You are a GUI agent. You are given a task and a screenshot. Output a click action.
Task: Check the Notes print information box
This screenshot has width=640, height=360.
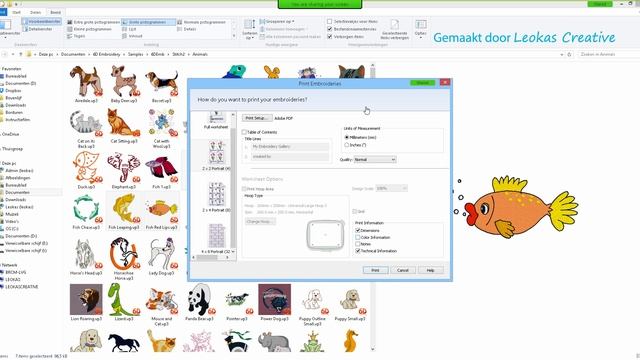(358, 244)
